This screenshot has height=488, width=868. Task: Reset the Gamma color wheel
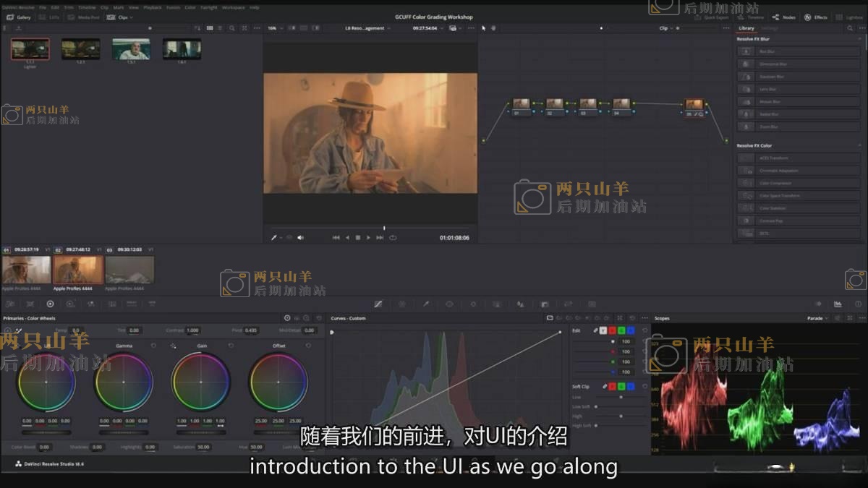[153, 346]
